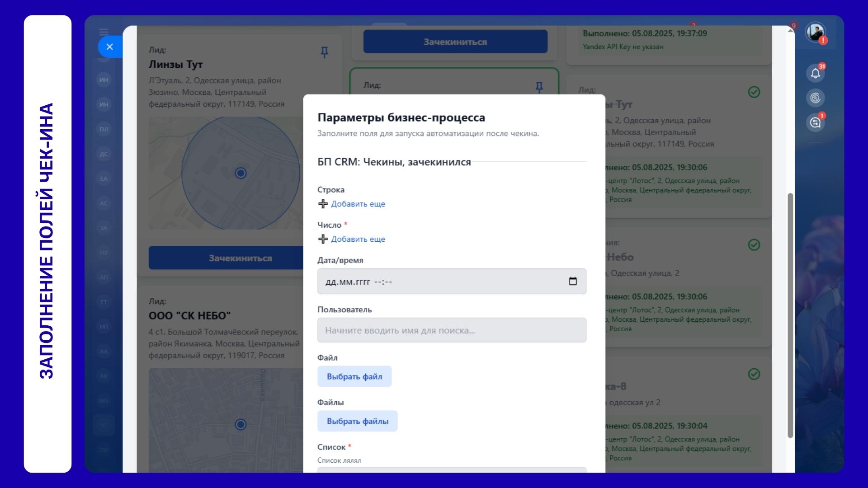Click the plus icon under Строка
Screen dimensions: 868x488
323,204
